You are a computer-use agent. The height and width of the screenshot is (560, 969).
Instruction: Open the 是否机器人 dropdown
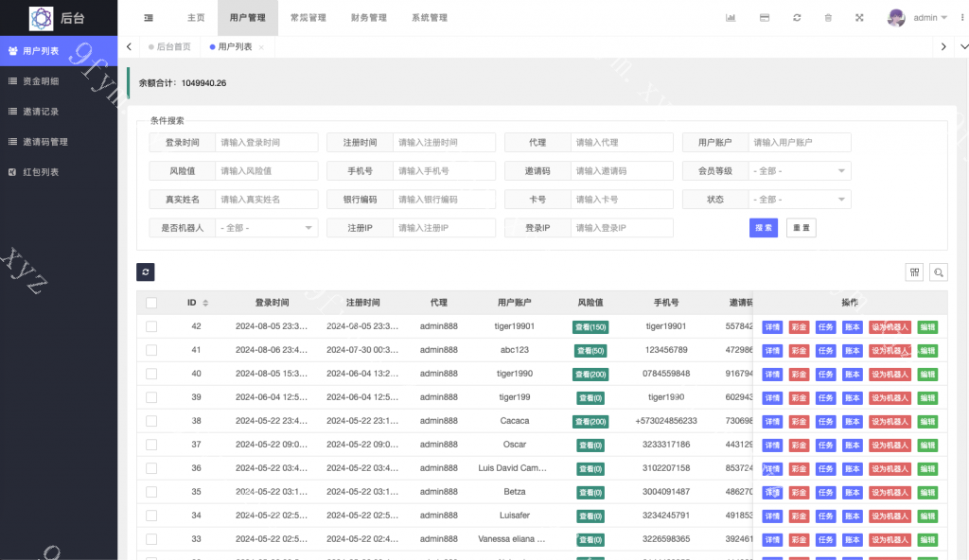point(266,228)
